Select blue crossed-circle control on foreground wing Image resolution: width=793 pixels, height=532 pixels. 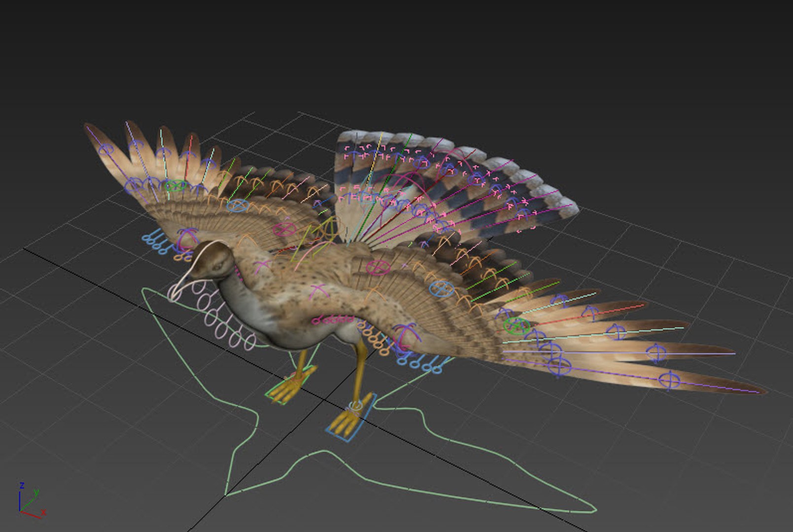(442, 289)
